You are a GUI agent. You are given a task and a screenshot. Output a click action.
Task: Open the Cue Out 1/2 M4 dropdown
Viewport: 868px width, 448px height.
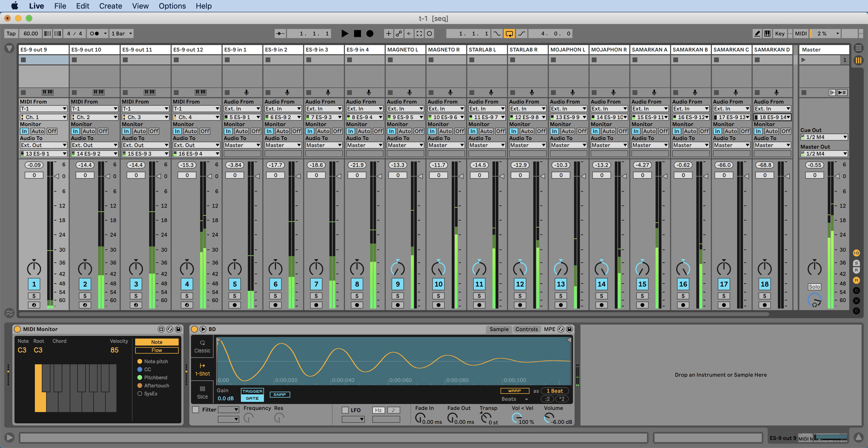pos(824,137)
